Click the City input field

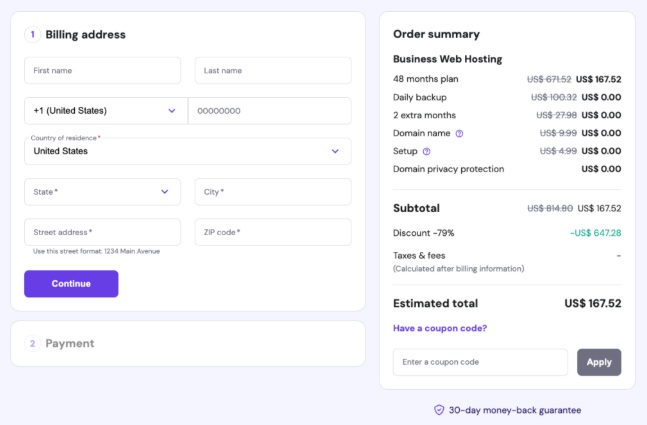[x=272, y=192]
